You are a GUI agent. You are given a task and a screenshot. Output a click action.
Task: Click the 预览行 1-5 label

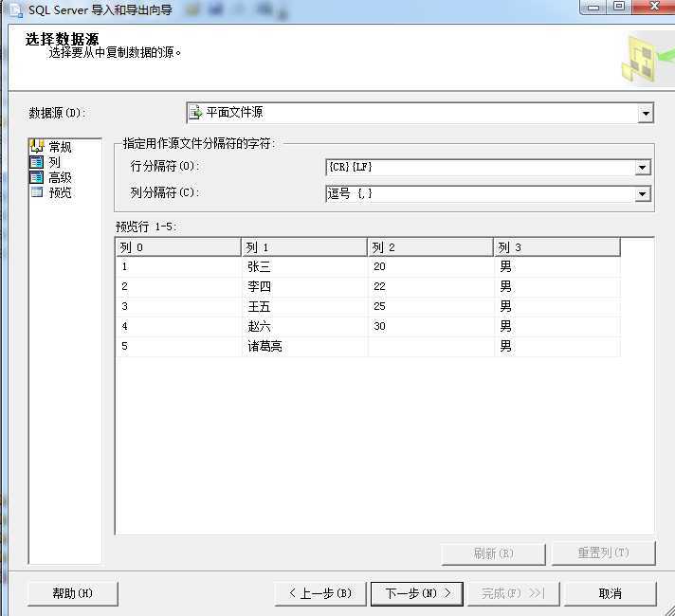coord(146,226)
